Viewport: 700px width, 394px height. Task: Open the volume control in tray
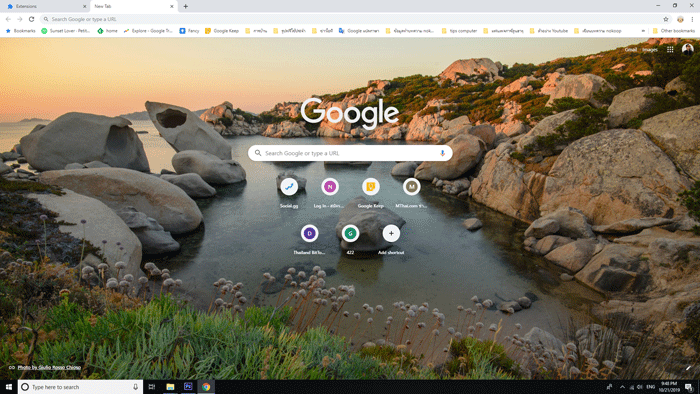[x=640, y=387]
